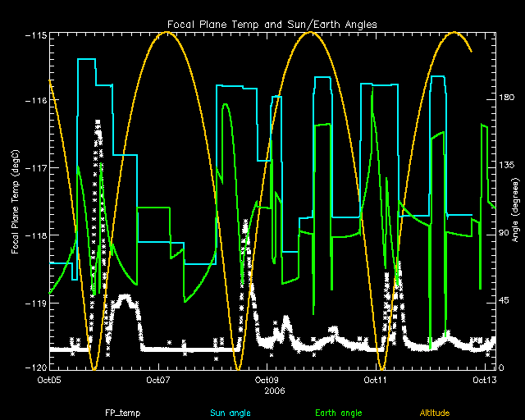The height and width of the screenshot is (420, 525).
Task: Click the Oct07 x-axis date label
Action: pos(157,381)
